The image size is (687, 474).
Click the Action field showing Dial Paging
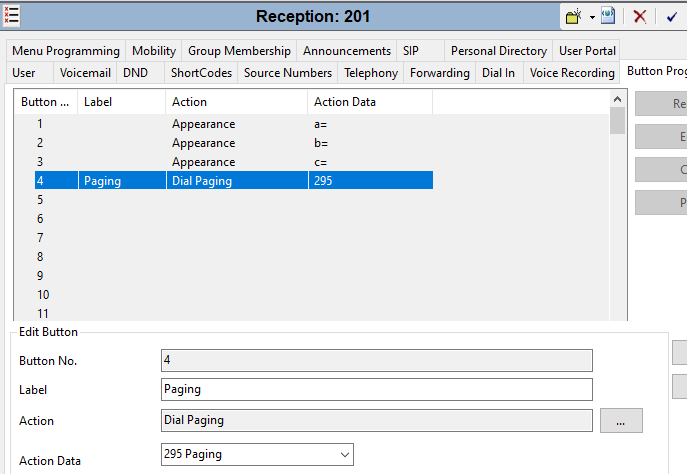click(377, 421)
